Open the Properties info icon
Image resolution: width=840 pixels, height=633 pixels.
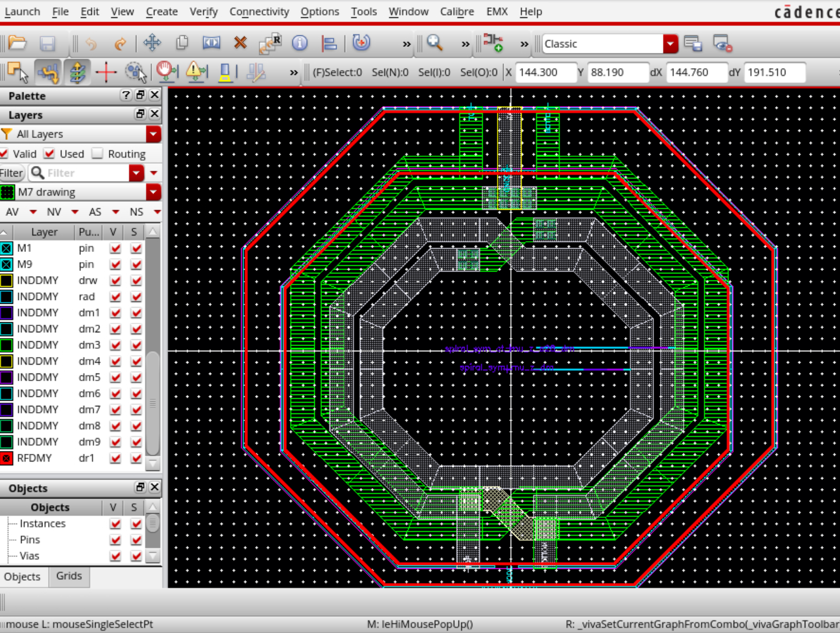click(x=300, y=43)
